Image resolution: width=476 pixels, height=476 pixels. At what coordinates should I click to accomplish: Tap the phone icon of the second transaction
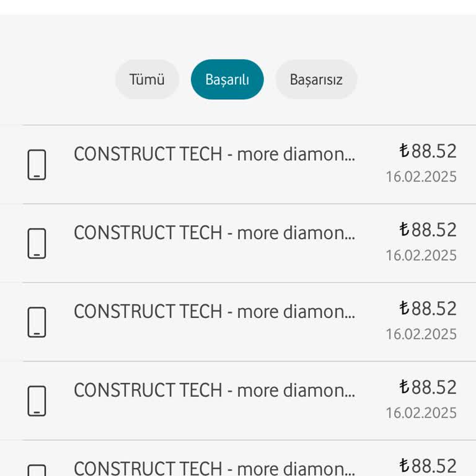click(37, 244)
